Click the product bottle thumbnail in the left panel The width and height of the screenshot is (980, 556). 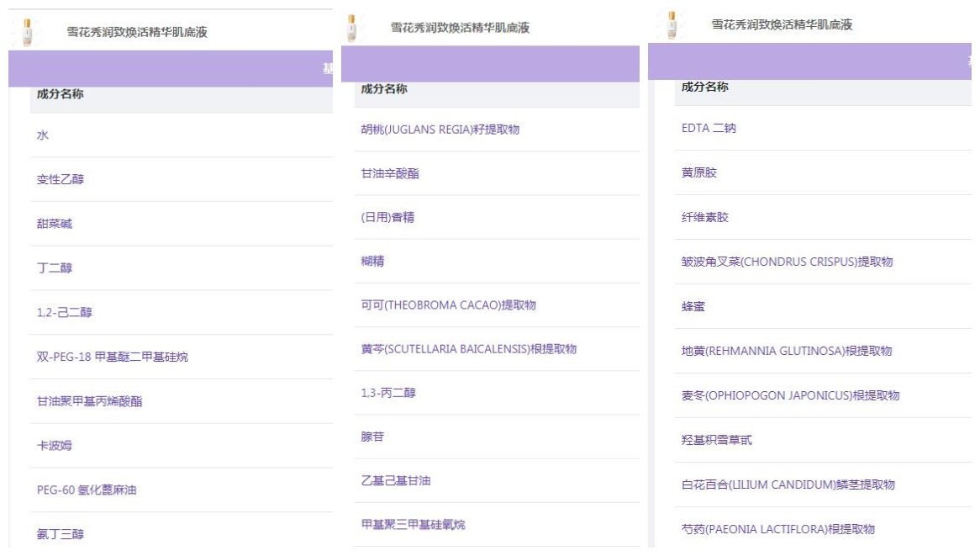click(27, 32)
